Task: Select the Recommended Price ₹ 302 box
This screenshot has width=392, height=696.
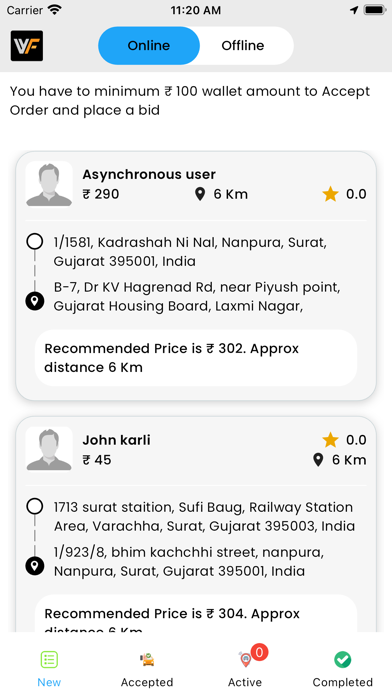Action: coord(196,358)
